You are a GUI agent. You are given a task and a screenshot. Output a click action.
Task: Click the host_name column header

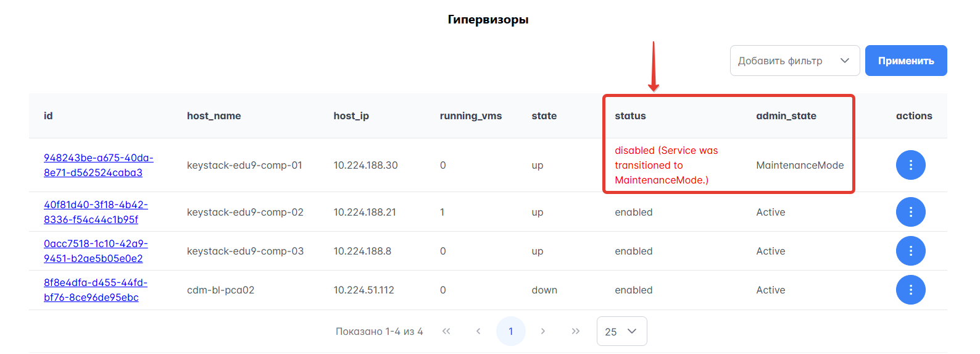pyautogui.click(x=214, y=116)
